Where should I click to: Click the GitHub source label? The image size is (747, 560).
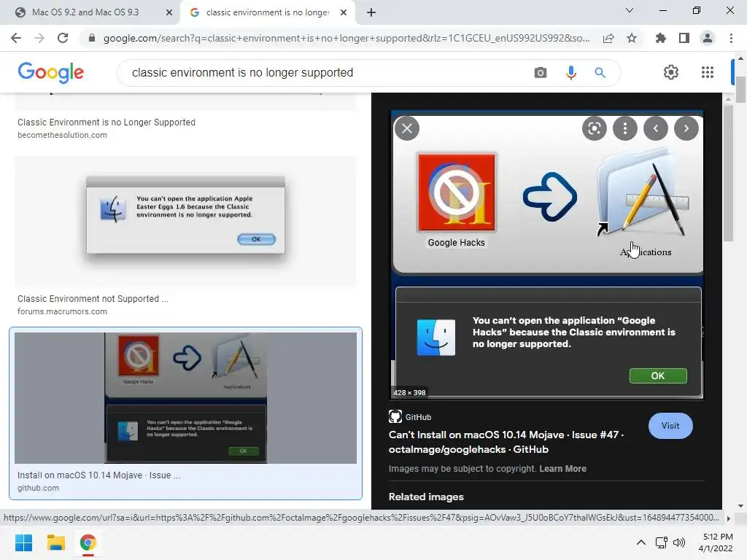[x=418, y=417]
